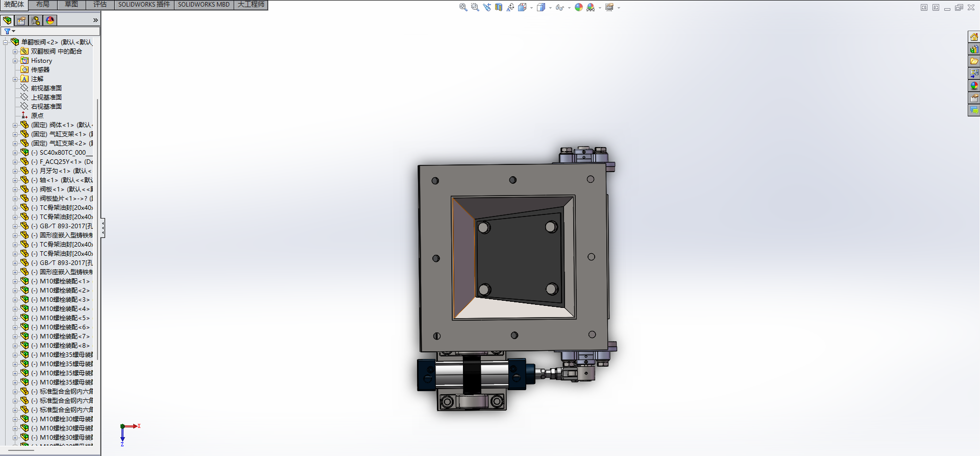Image resolution: width=980 pixels, height=456 pixels.
Task: Click the View Orientation cube icon
Action: (x=522, y=7)
